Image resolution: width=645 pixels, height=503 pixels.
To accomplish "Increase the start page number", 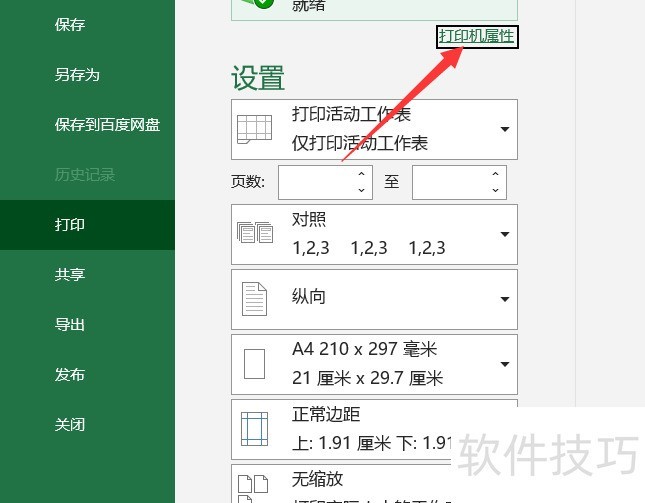I will [361, 174].
